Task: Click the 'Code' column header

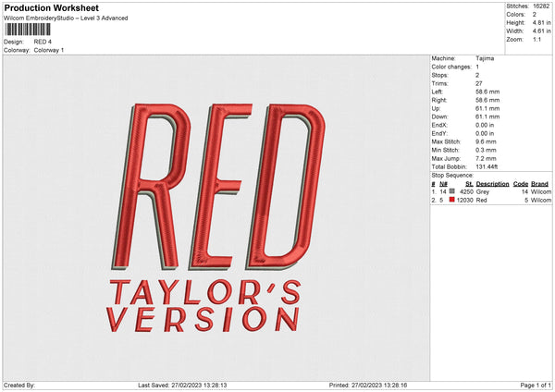Action: [520, 184]
